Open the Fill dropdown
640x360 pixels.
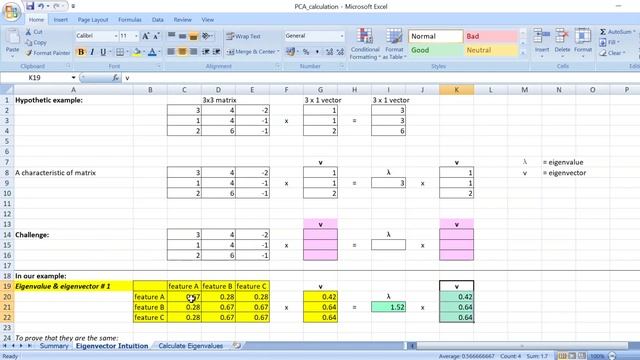[x=609, y=42]
